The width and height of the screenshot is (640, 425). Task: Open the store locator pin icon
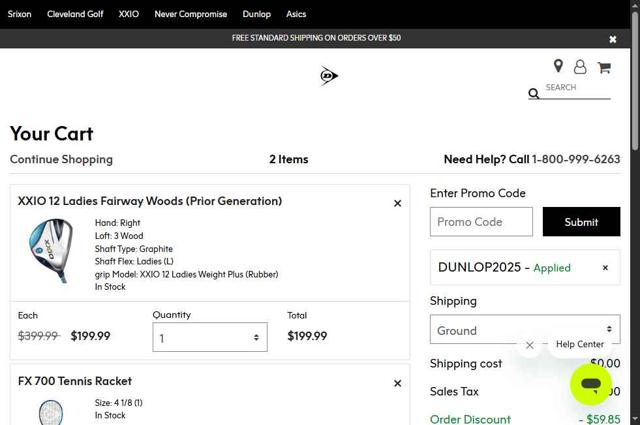(x=558, y=66)
